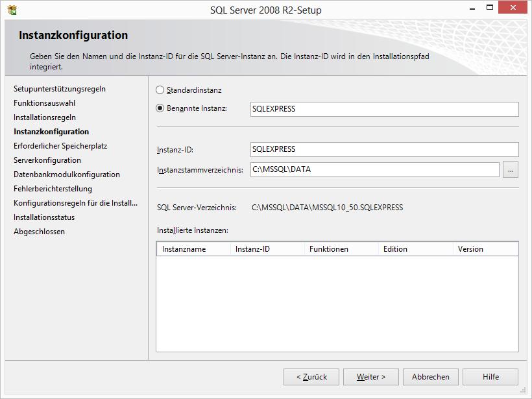Screen dimensions: 532x399
Task: Select Fehlerberichterstellung step
Action: click(x=53, y=189)
